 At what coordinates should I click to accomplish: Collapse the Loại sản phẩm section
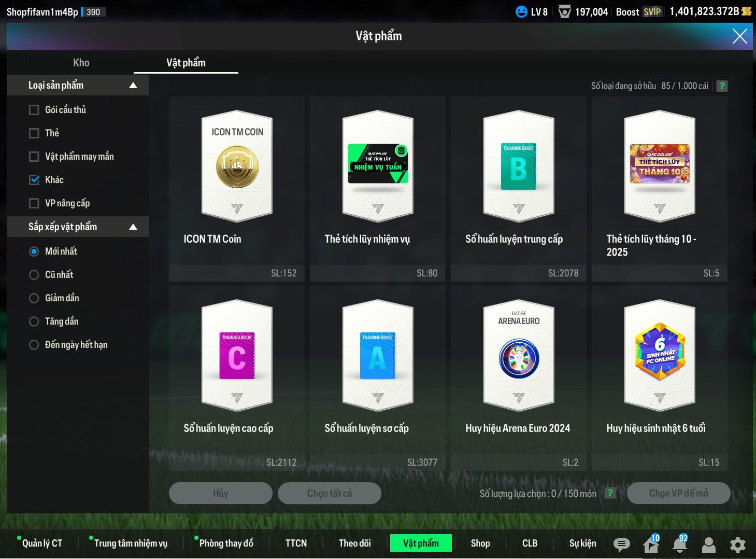[x=133, y=86]
